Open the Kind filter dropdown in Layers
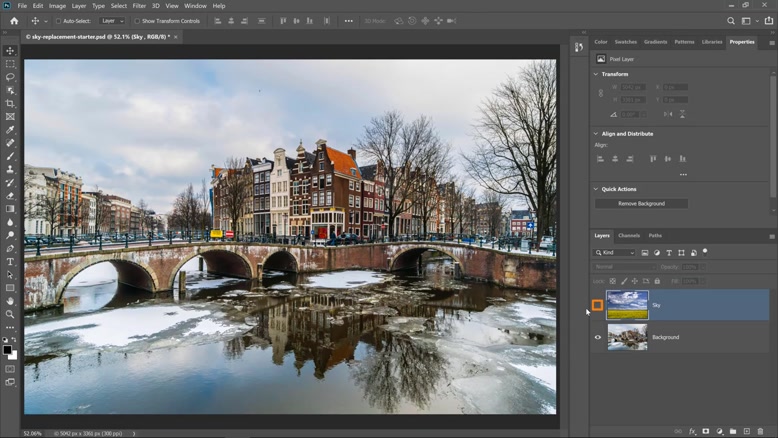778x438 pixels. click(x=616, y=253)
